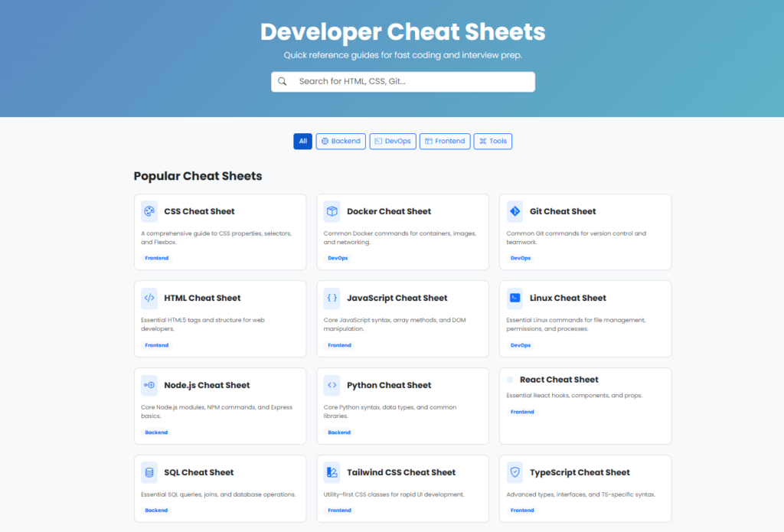This screenshot has height=532, width=784.
Task: Click the Node.js card icon
Action: click(x=149, y=386)
